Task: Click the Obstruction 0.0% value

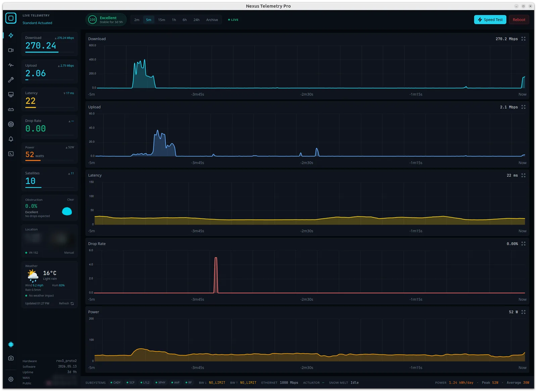Action: [x=31, y=206]
